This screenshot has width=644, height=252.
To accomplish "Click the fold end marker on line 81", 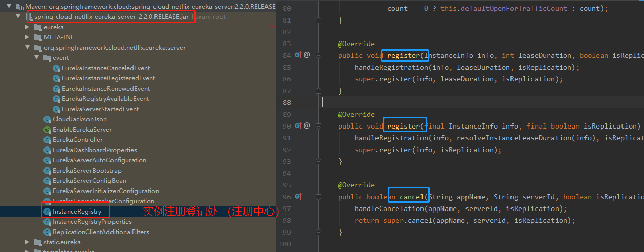I will click(318, 20).
